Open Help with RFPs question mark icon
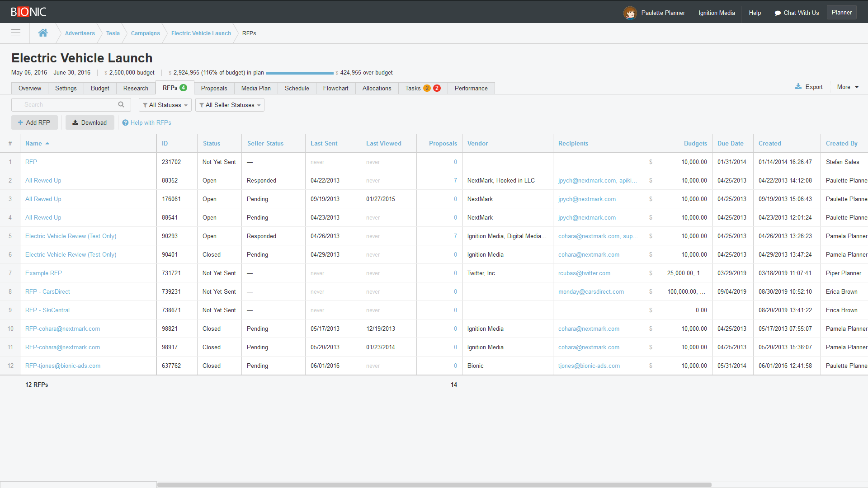This screenshot has height=488, width=868. (x=125, y=122)
